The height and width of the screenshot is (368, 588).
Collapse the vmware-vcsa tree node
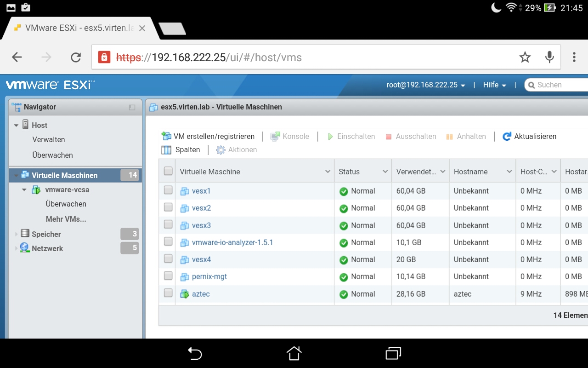pyautogui.click(x=24, y=190)
